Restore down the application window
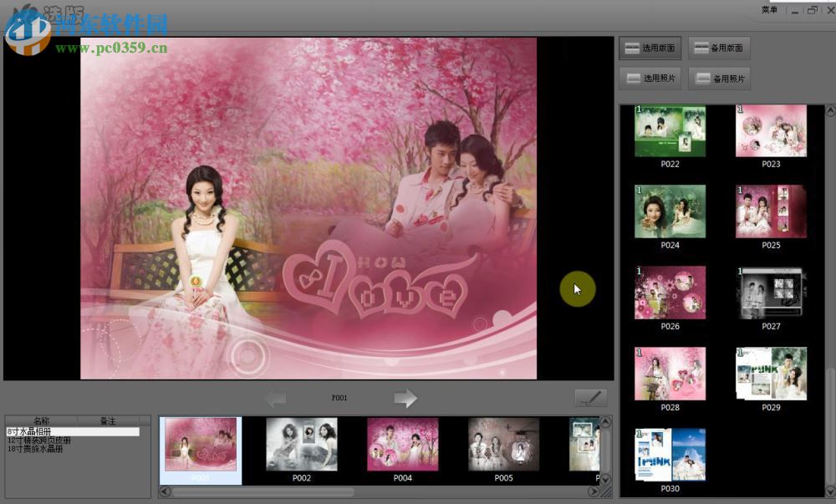 tap(813, 10)
